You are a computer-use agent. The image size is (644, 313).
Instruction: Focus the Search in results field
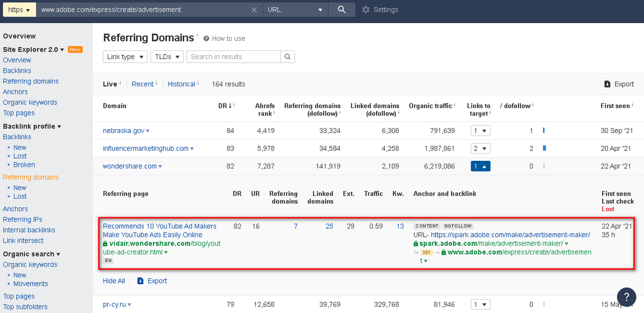click(233, 57)
